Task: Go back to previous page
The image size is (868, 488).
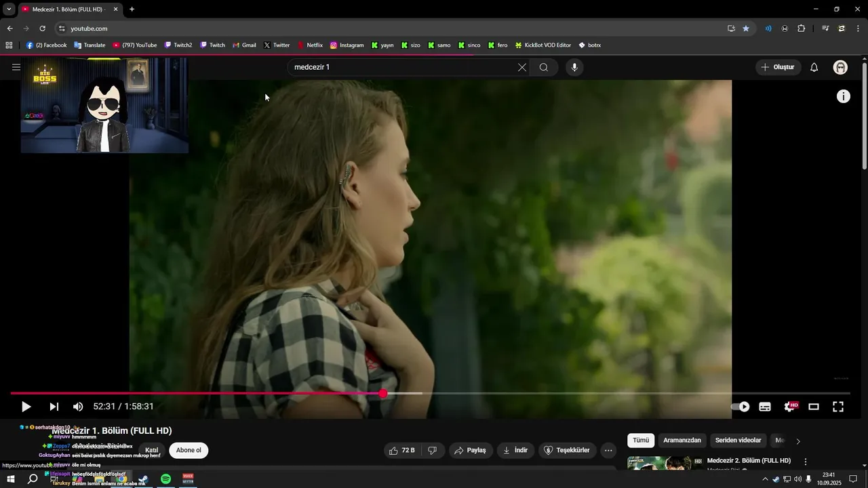Action: click(x=9, y=28)
